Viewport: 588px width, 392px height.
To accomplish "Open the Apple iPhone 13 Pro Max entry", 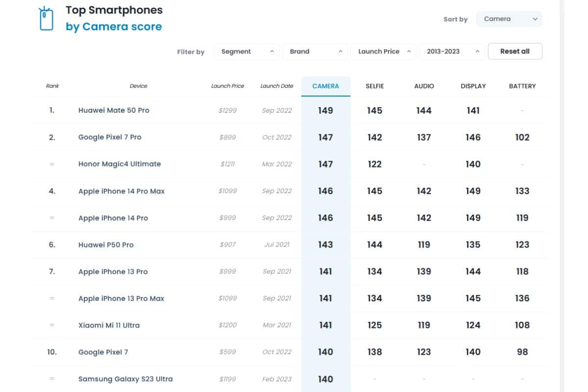I will coord(122,298).
